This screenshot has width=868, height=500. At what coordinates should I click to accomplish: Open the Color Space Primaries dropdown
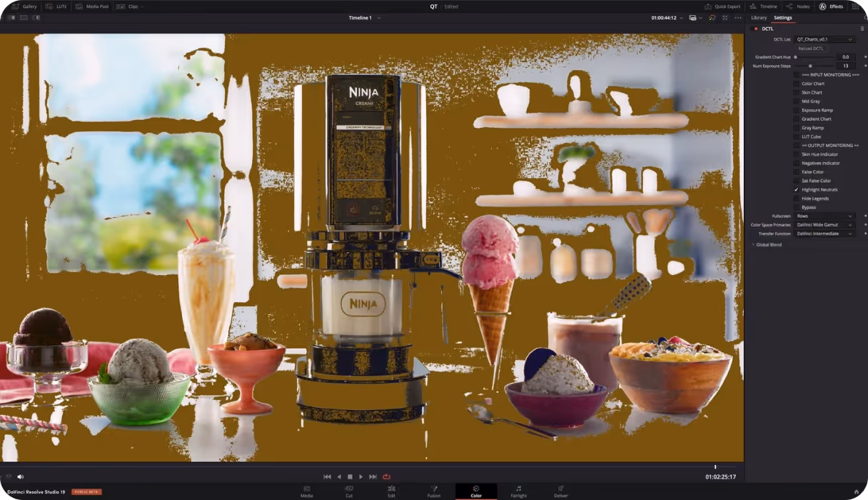[824, 224]
